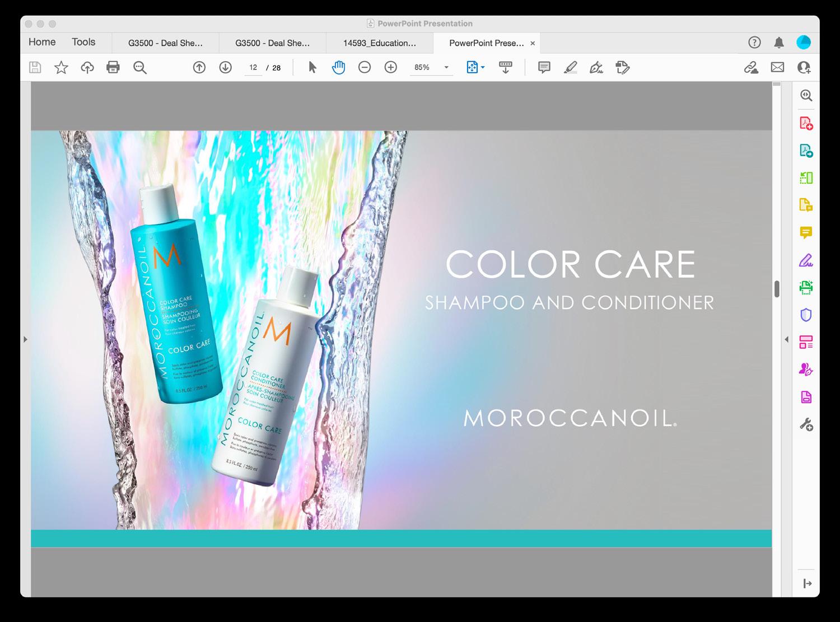This screenshot has height=622, width=840.
Task: Hide the right pane divider arrow
Action: 786,339
